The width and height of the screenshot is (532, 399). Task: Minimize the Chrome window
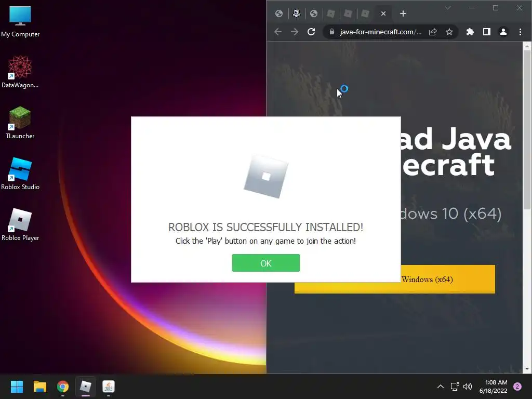(x=472, y=8)
